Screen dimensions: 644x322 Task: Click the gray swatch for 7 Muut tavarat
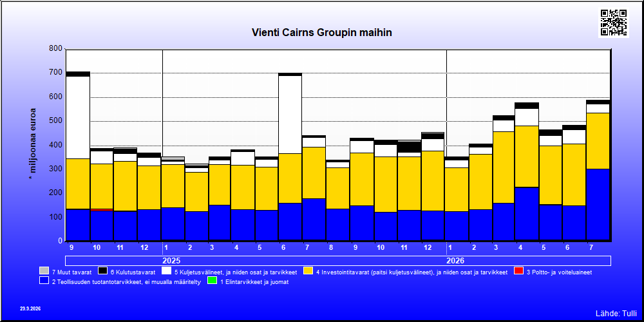(x=44, y=271)
